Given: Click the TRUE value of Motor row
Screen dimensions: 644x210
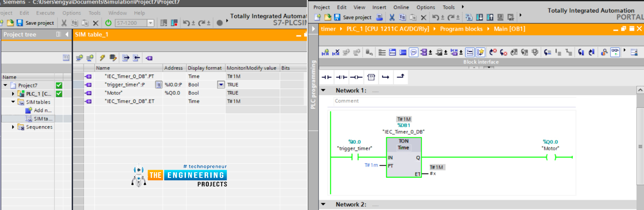Looking at the screenshot, I should click(x=233, y=93).
